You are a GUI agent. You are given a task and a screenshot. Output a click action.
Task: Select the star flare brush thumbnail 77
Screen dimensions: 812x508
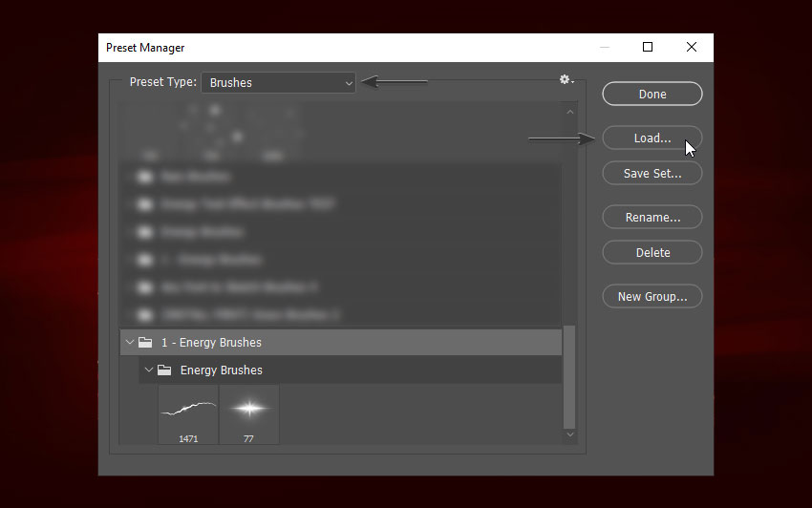pos(248,414)
